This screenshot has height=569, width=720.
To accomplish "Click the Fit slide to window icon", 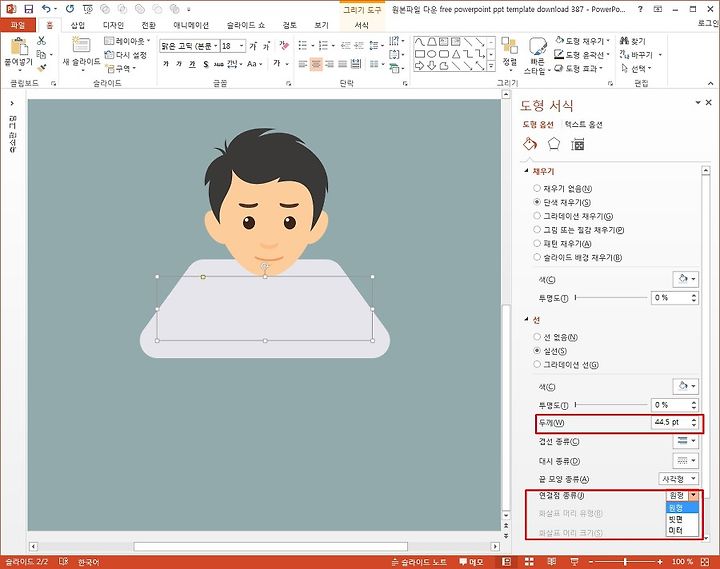I will point(706,562).
